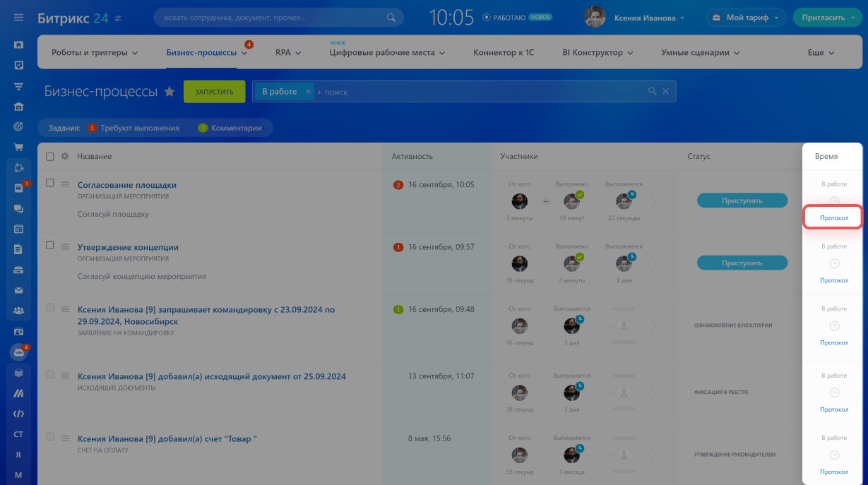Toggle the РАБОТАЮ workday status
868x485 pixels.
pyautogui.click(x=508, y=18)
